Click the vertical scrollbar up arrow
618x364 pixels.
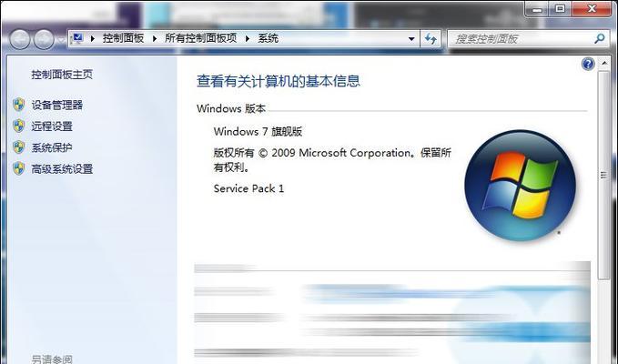pos(603,64)
